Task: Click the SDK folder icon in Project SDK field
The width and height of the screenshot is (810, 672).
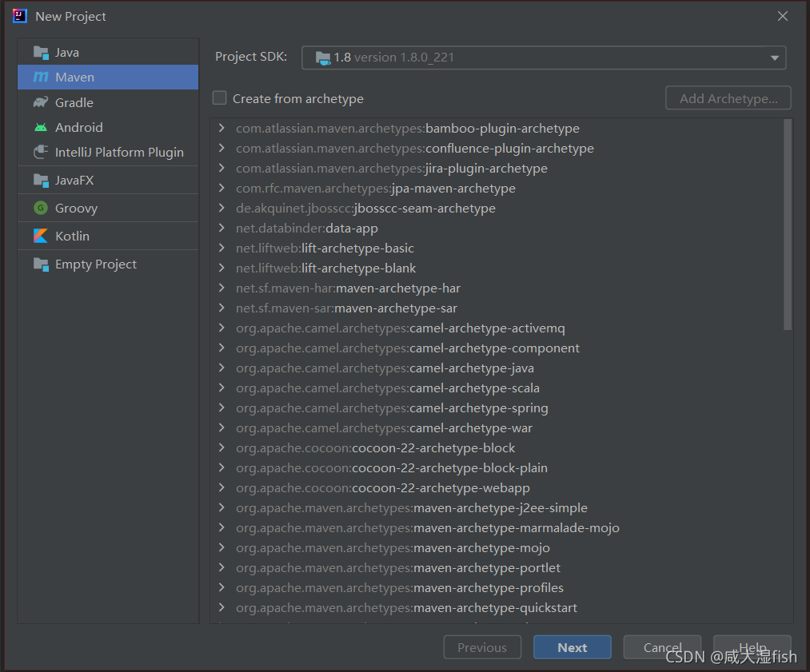Action: pos(323,58)
